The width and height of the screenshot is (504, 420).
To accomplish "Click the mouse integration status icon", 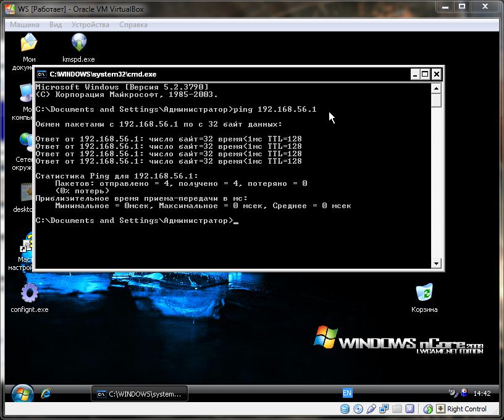I will tap(428, 409).
